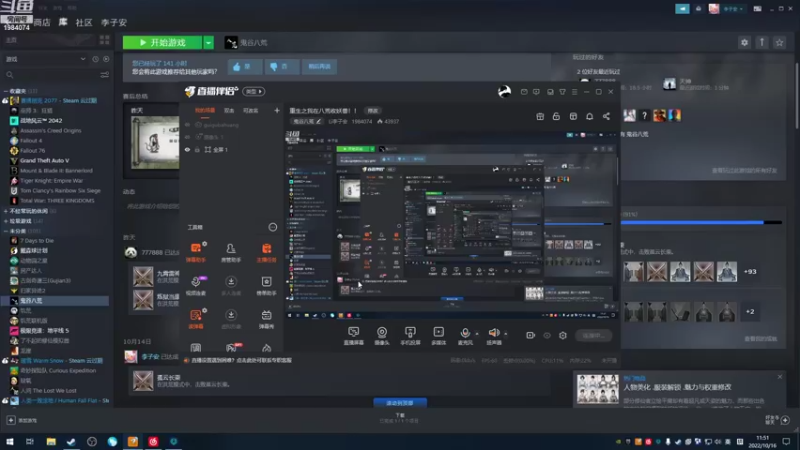Open the 李子安 profile menu in Steam
Viewport: 800px width, 450px height.
click(114, 22)
